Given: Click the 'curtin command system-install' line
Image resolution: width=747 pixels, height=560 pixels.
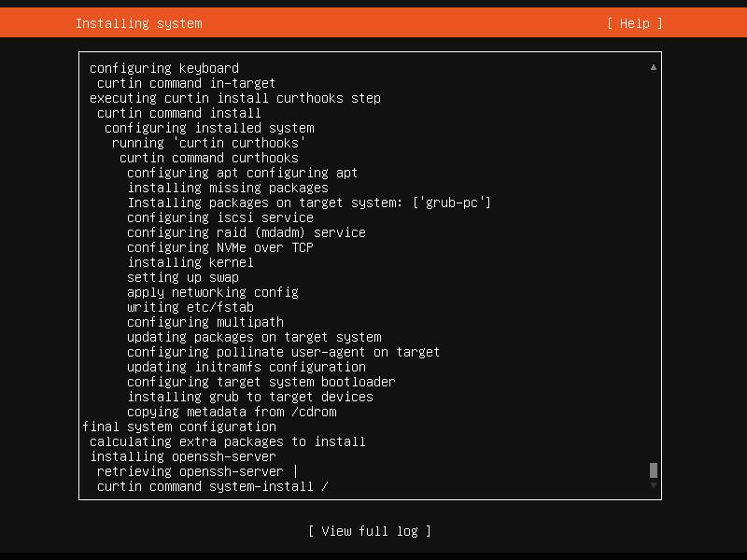Looking at the screenshot, I should click(213, 485).
